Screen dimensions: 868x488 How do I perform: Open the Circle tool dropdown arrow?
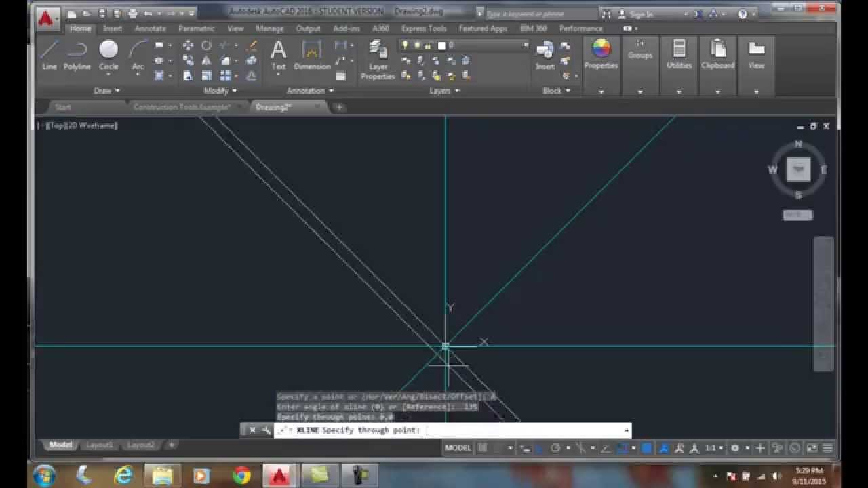point(108,75)
